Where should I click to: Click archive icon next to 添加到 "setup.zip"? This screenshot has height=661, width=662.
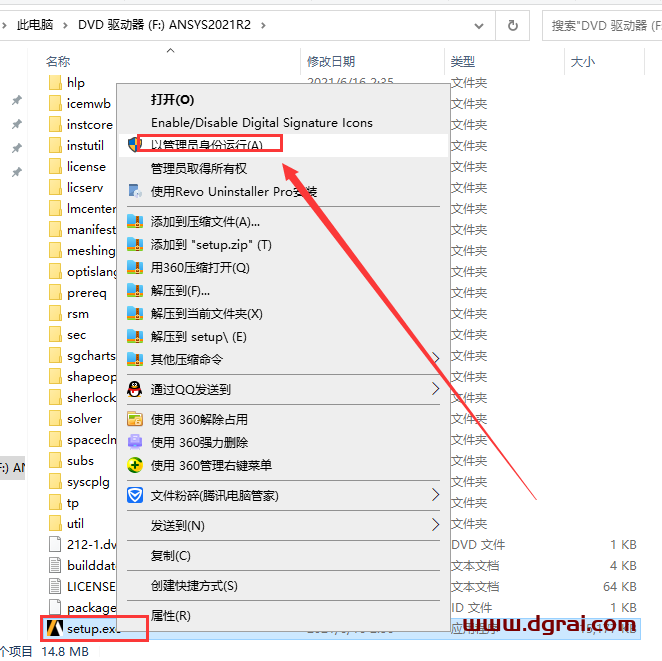click(135, 244)
